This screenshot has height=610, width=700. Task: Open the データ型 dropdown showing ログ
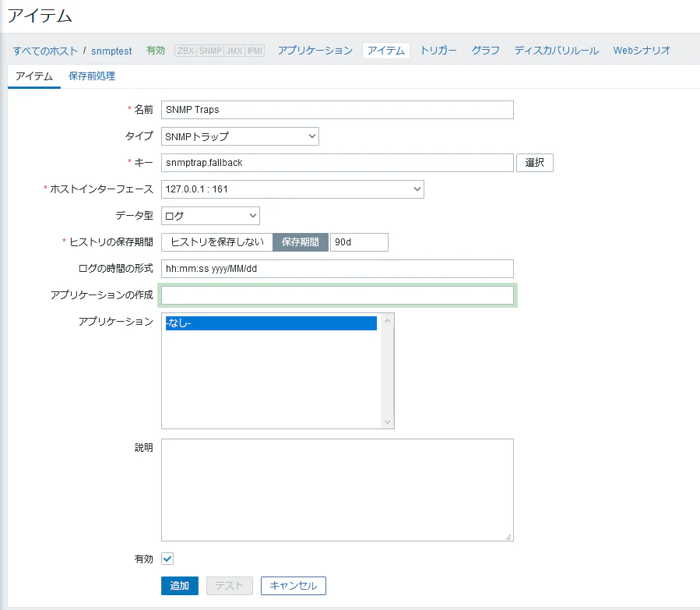(x=210, y=216)
